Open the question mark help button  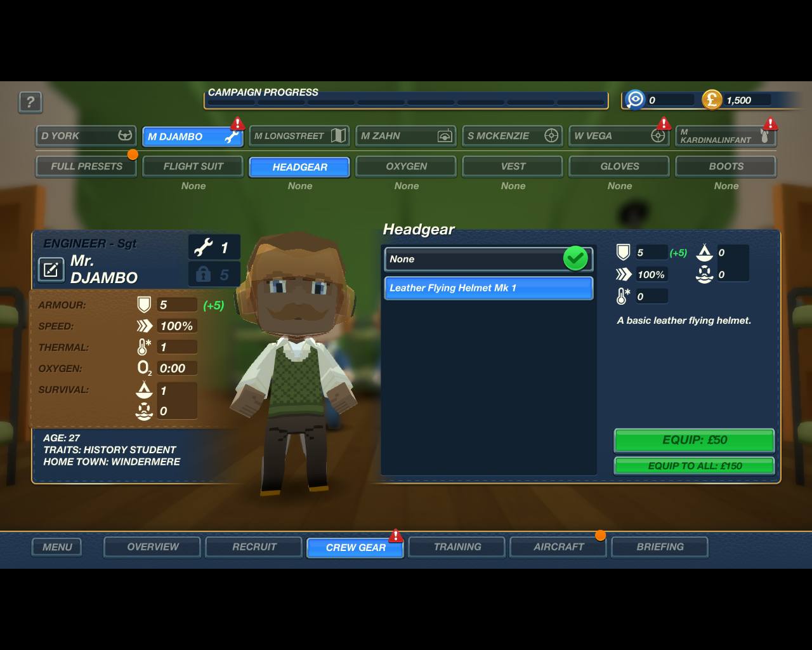click(30, 102)
